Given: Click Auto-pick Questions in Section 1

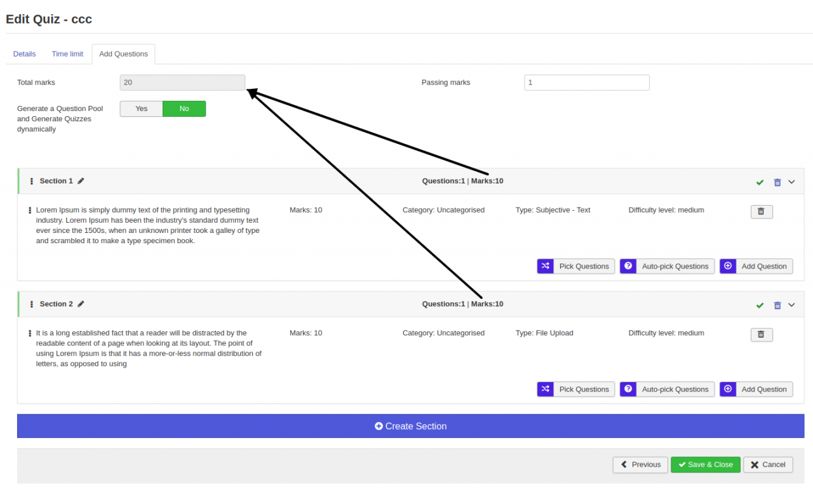Looking at the screenshot, I should [667, 267].
